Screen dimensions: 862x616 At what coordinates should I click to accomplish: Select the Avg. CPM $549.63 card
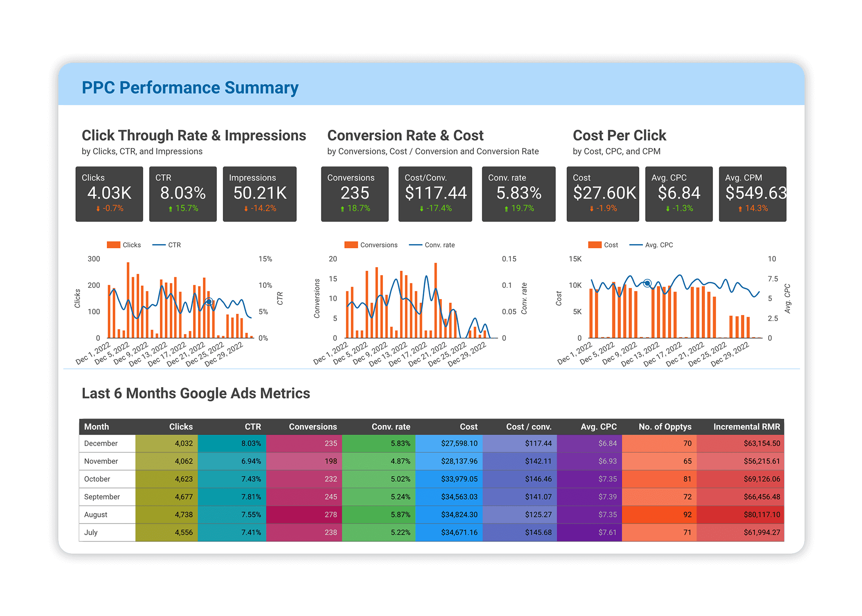(x=752, y=194)
